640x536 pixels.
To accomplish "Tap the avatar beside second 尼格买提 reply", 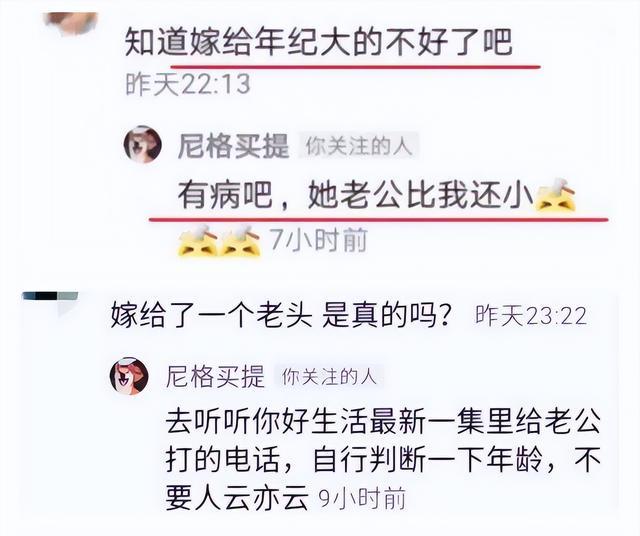I will click(129, 376).
